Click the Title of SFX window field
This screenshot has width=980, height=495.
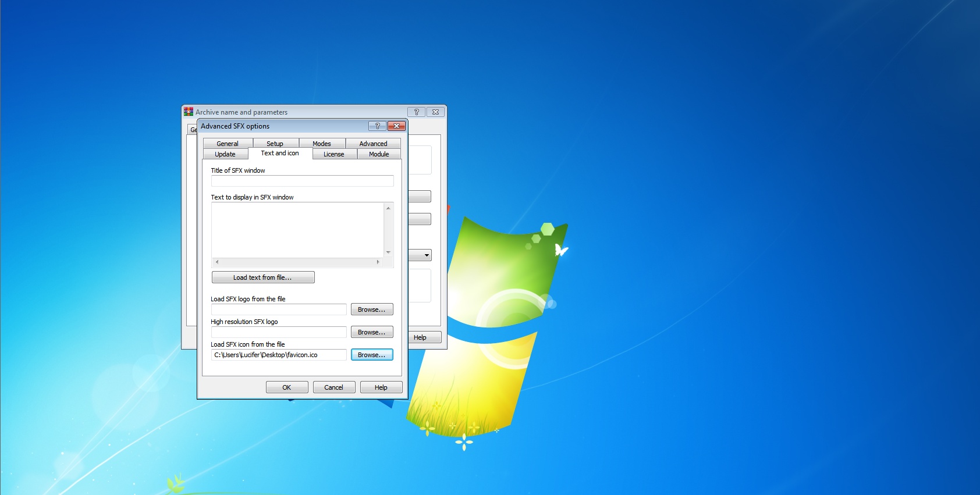[302, 181]
